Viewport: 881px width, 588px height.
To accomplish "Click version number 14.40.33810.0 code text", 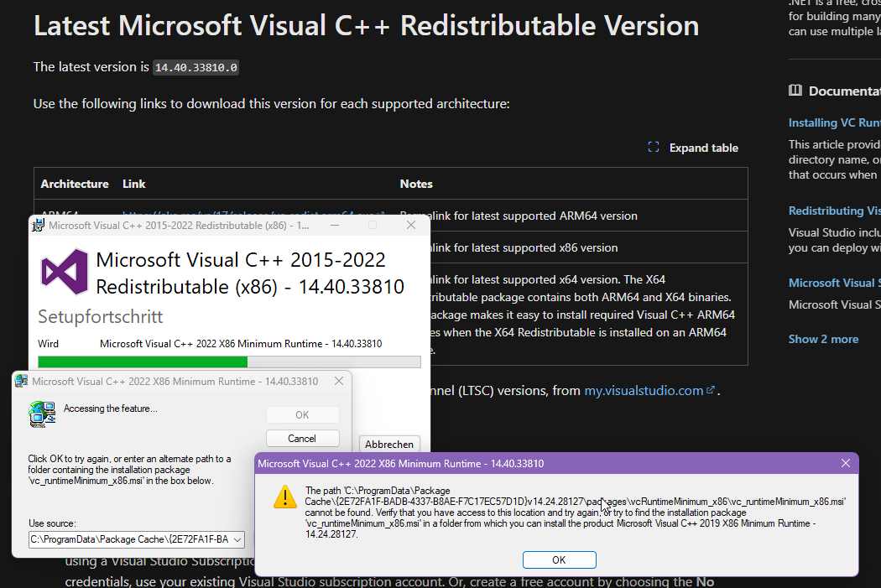I will tap(196, 67).
